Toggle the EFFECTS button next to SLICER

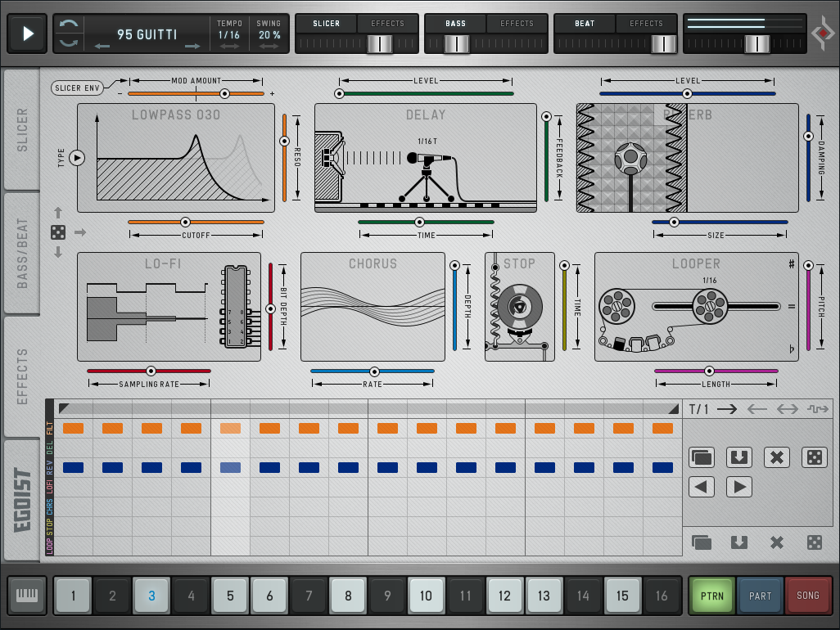pyautogui.click(x=387, y=24)
